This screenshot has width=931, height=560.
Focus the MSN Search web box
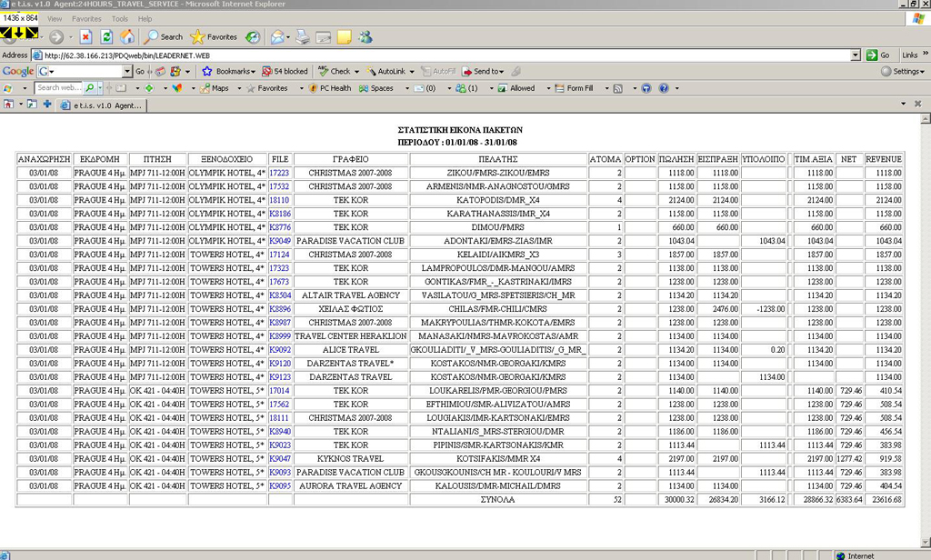coord(59,88)
